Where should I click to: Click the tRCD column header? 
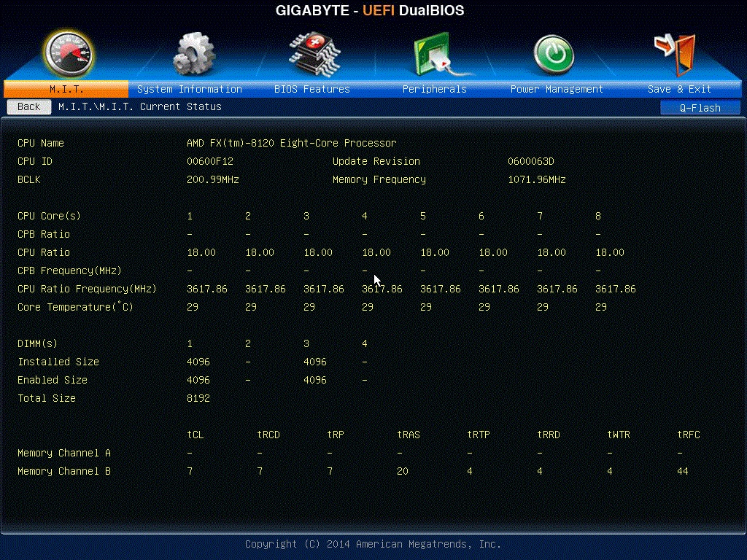[268, 435]
